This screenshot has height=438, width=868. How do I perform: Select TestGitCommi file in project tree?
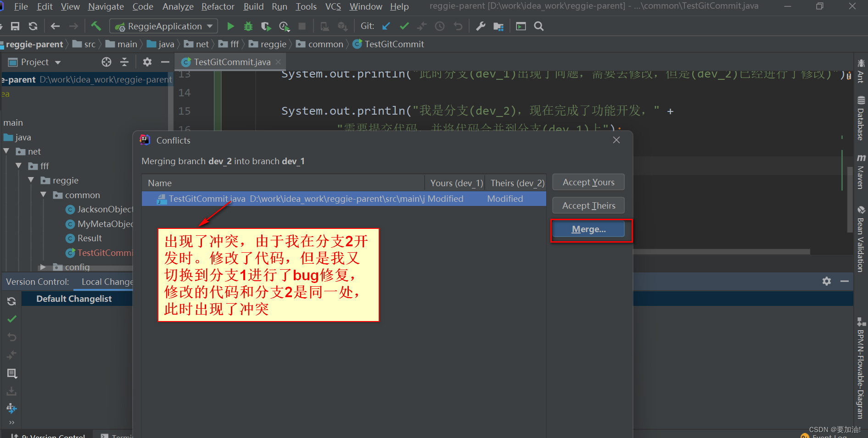click(99, 253)
